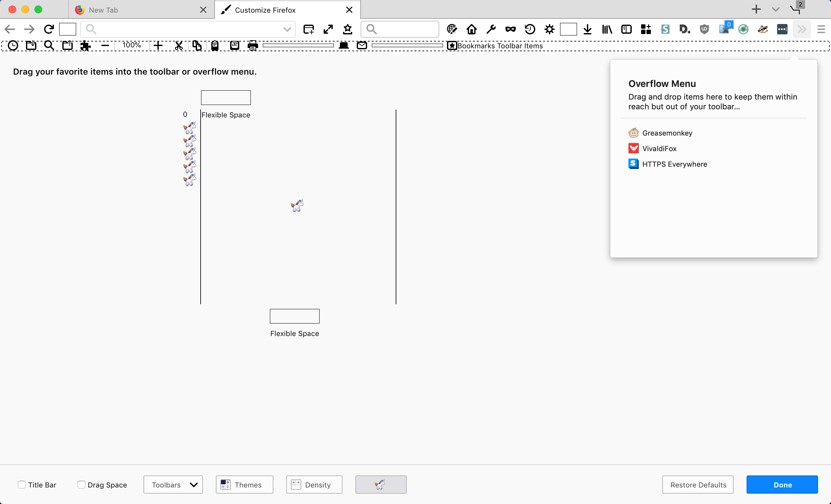Click the History counterclockwise clock icon

(530, 29)
